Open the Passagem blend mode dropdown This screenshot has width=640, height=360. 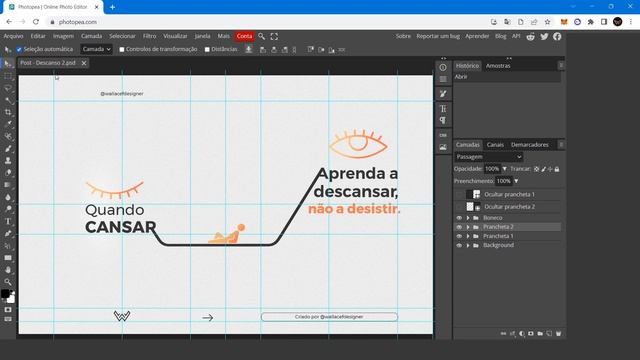point(489,157)
